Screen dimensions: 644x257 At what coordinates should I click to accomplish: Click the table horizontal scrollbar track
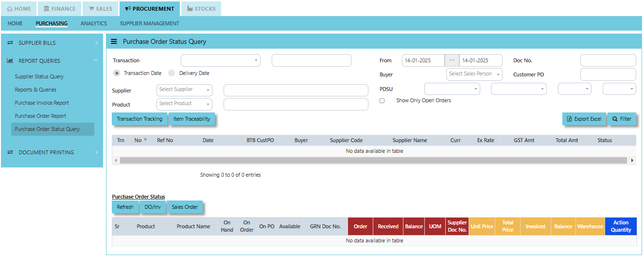(374, 160)
